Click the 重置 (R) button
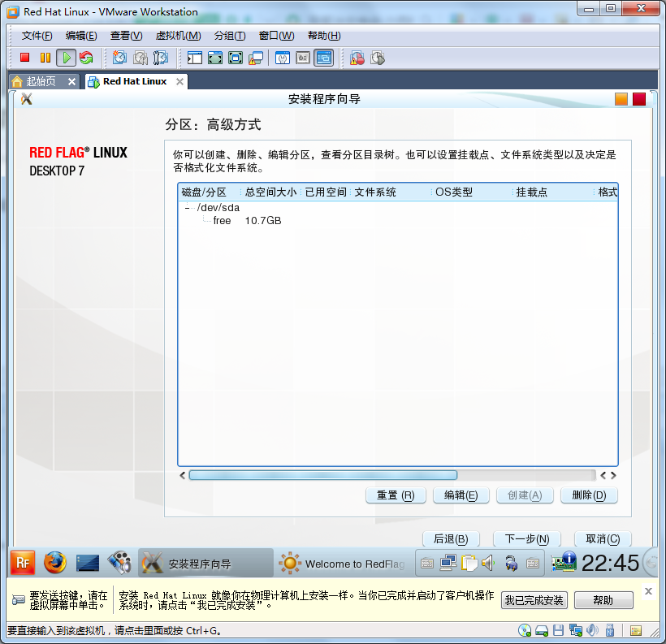The height and width of the screenshot is (644, 666). pos(396,495)
